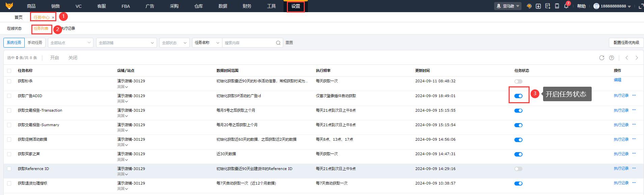Click the refresh icon above the table
This screenshot has width=644, height=195.
pyautogui.click(x=601, y=58)
